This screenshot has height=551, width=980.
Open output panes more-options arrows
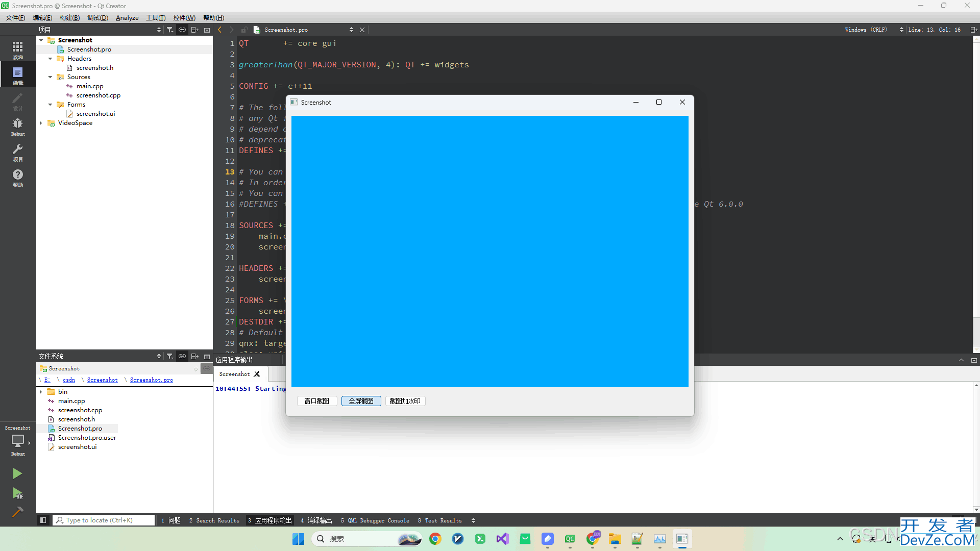tap(473, 520)
